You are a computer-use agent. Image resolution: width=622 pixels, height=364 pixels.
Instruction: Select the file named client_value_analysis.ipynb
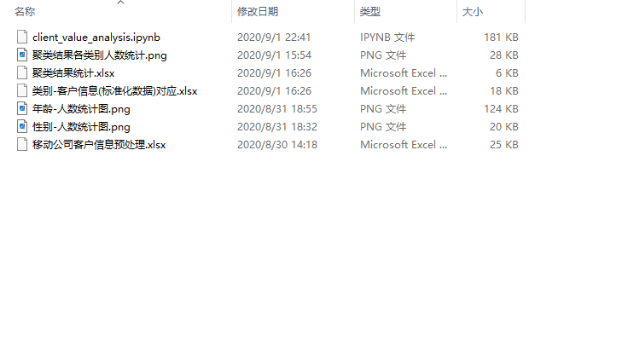(96, 38)
